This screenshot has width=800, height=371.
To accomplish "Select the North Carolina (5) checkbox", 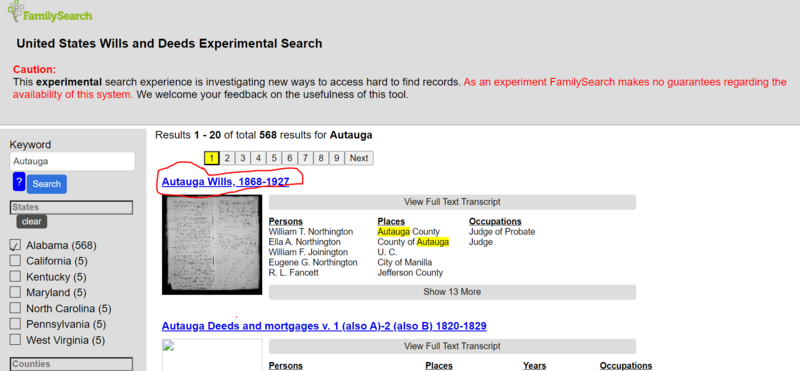I will (16, 309).
